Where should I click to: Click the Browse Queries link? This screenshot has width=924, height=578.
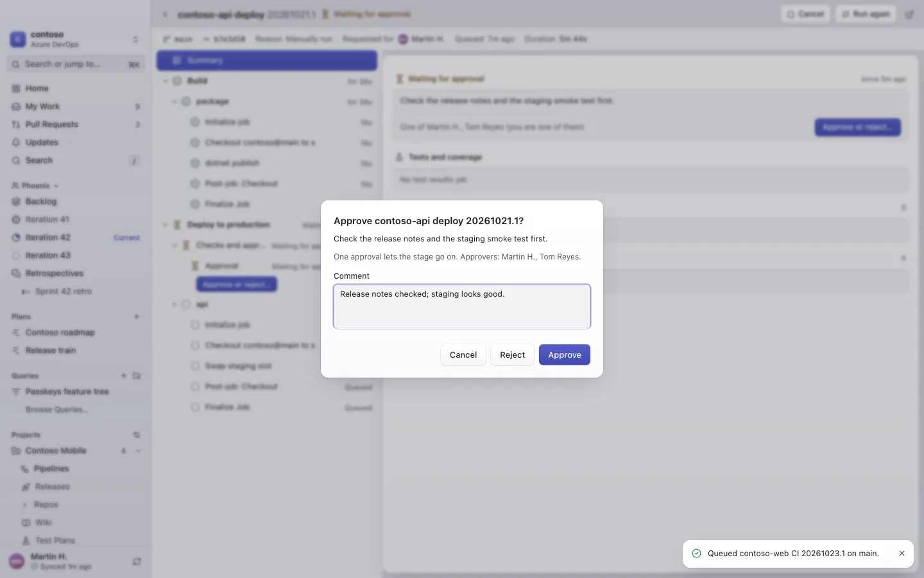click(x=57, y=410)
